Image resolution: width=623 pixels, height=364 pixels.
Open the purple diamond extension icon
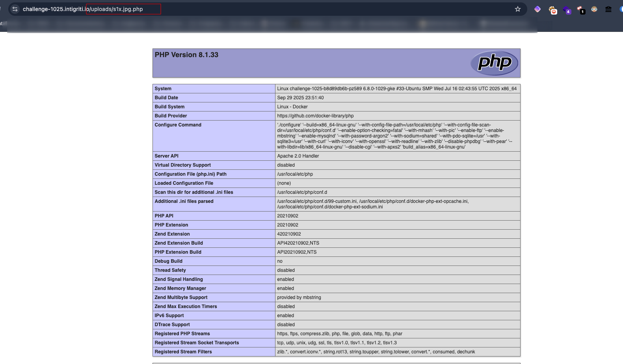(x=537, y=9)
